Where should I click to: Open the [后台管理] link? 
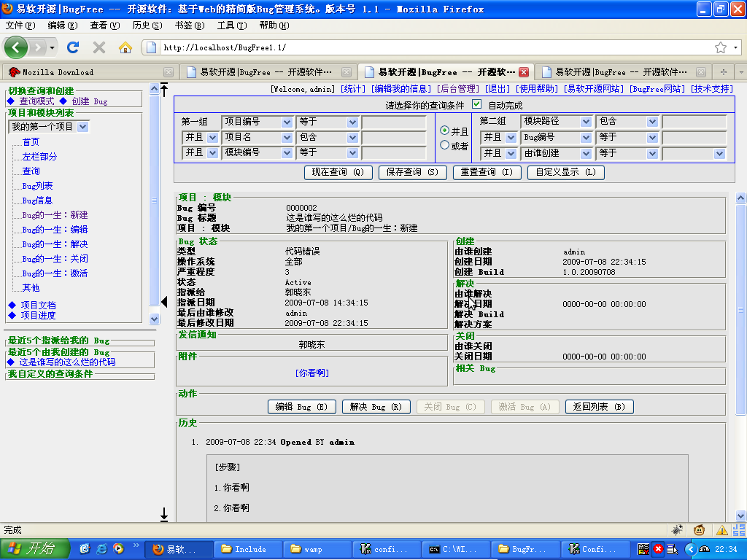[458, 88]
